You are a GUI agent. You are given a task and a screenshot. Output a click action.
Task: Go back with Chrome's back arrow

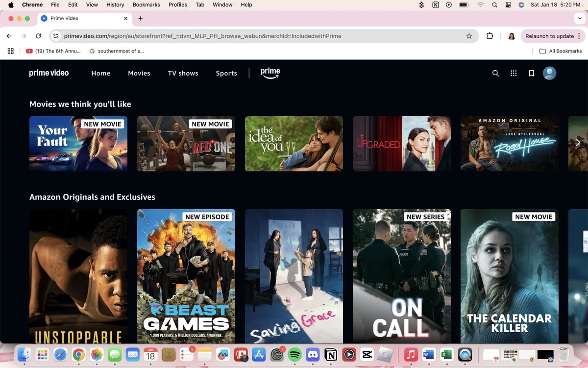tap(9, 36)
